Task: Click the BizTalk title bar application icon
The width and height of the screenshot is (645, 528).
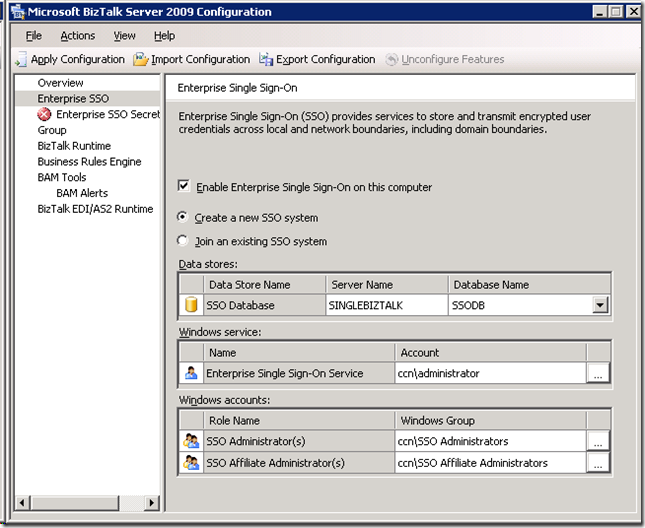Action: point(17,12)
